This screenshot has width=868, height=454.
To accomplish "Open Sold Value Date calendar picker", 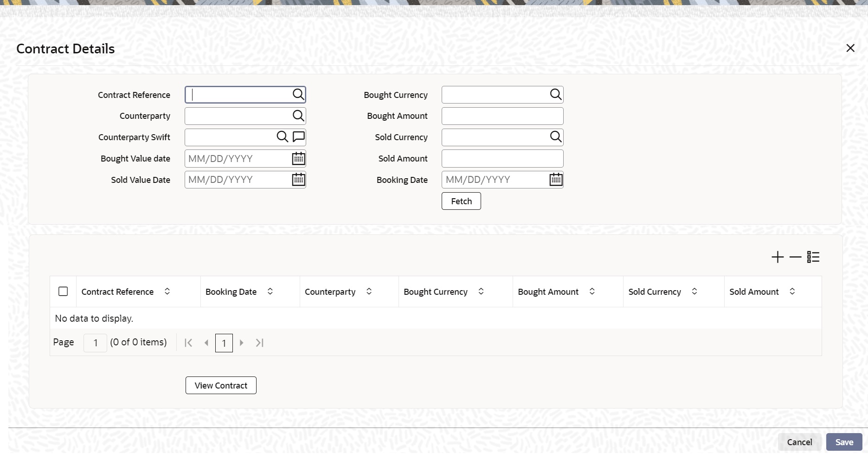I will tap(298, 180).
